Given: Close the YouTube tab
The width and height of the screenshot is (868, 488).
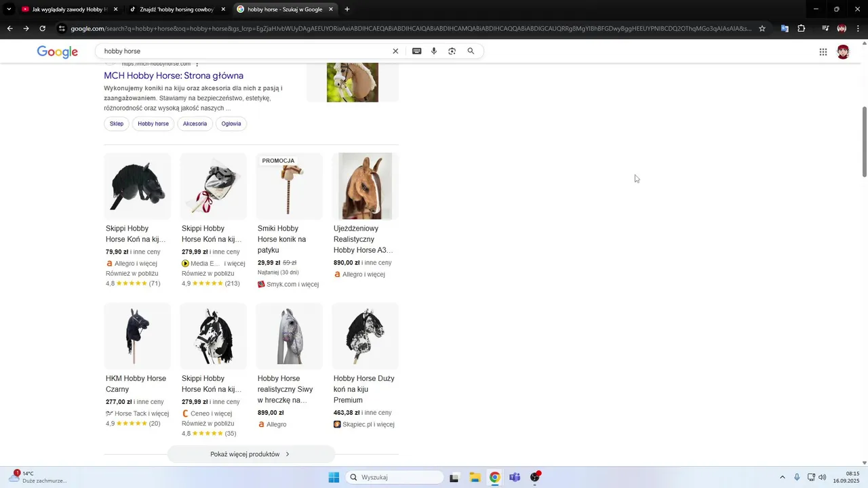Looking at the screenshot, I should [x=116, y=9].
